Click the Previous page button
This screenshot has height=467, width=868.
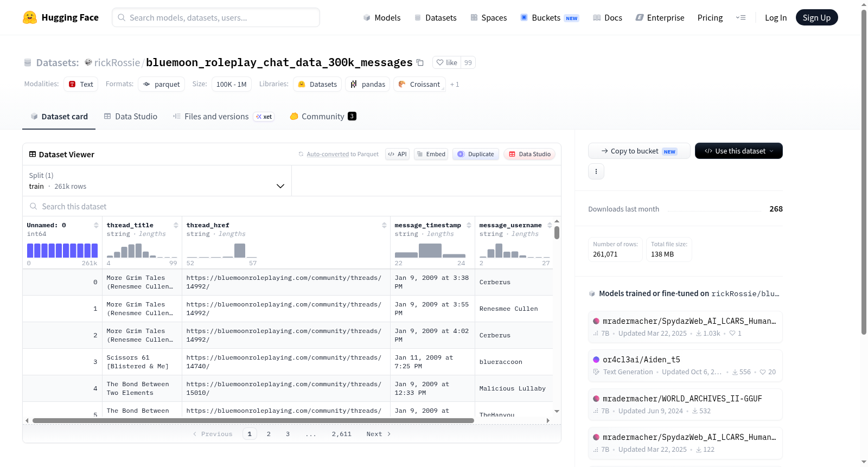click(x=213, y=434)
